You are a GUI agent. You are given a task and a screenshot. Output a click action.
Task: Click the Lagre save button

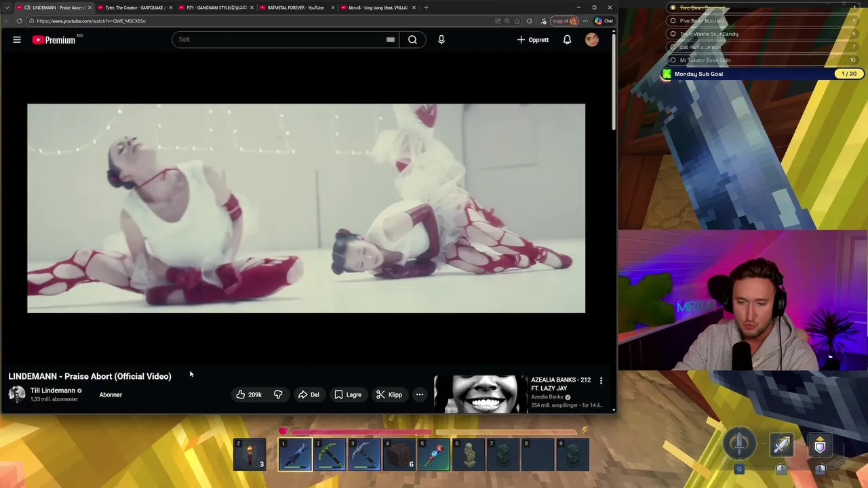[348, 394]
